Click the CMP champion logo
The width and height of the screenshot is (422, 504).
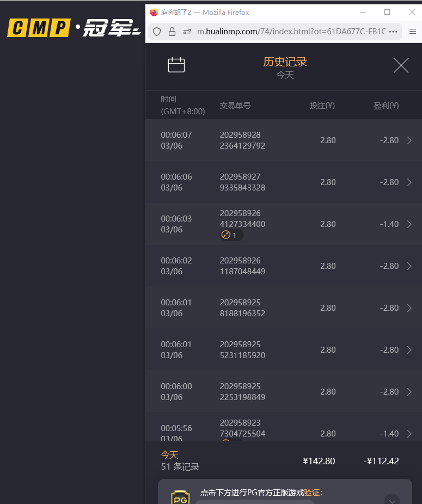(74, 28)
